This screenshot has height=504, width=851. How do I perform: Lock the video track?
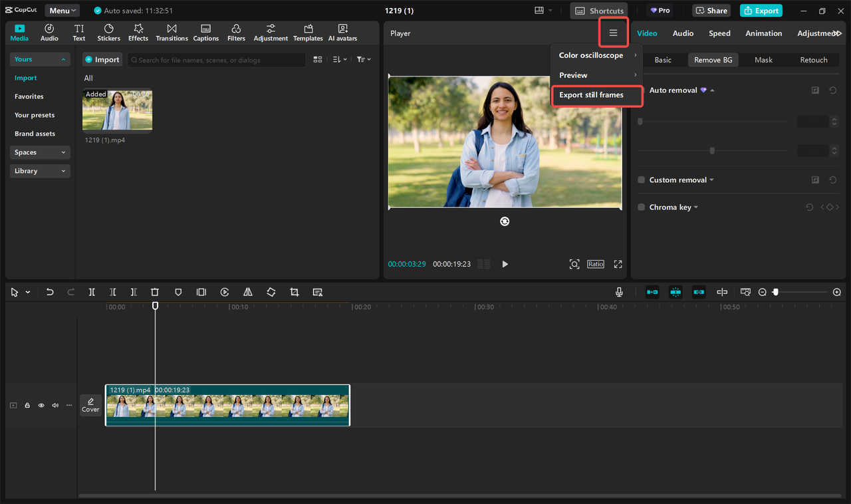(x=27, y=405)
